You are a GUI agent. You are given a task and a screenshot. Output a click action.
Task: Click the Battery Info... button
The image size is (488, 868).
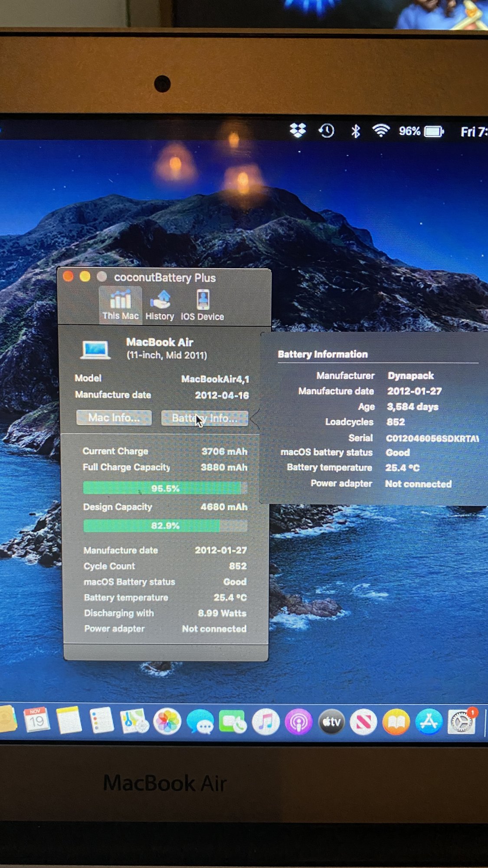coord(205,418)
